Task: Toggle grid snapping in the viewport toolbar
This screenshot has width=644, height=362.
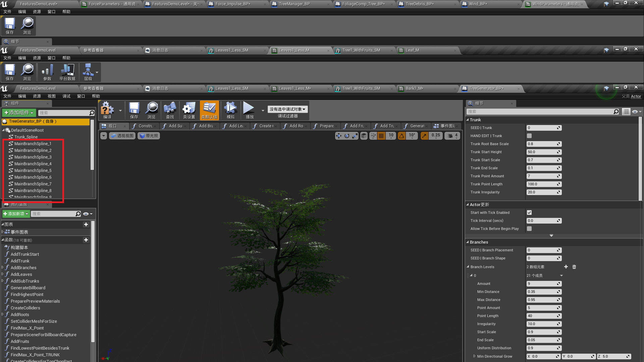Action: 381,136
